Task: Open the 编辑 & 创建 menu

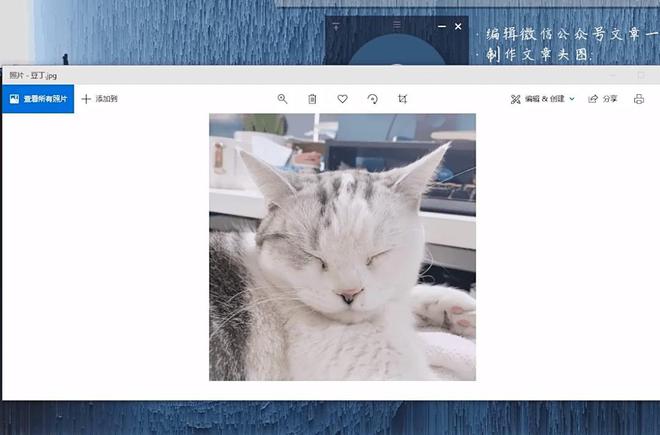Action: (x=537, y=99)
